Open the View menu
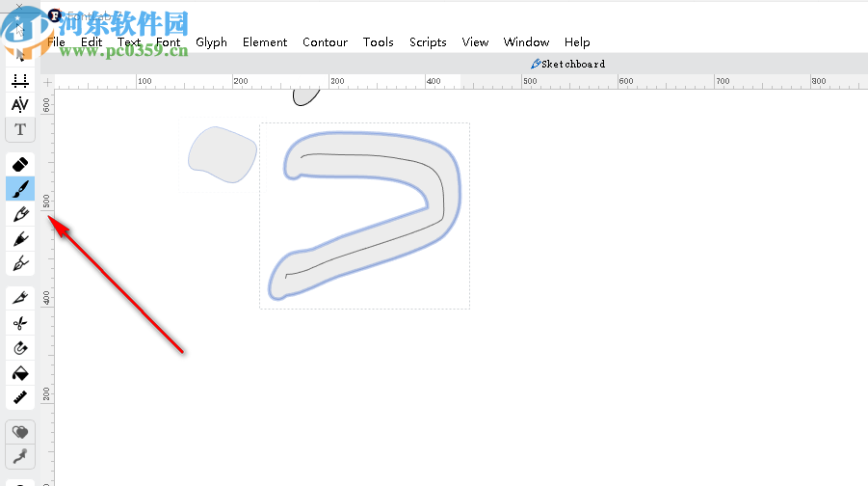This screenshot has height=486, width=868. point(475,42)
